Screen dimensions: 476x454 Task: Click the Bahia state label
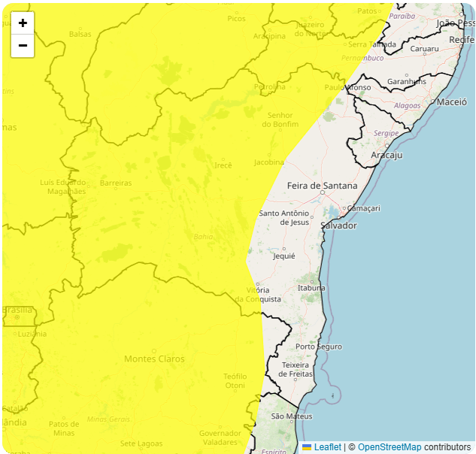tap(203, 237)
